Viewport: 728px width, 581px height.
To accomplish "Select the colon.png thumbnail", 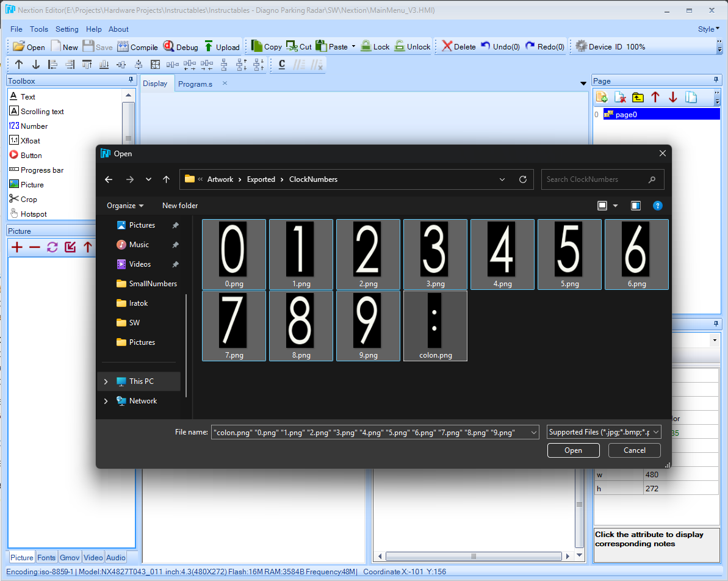I will click(436, 326).
